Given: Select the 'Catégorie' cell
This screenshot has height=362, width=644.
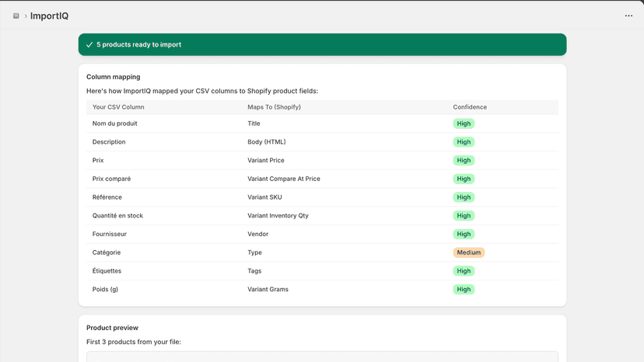Looking at the screenshot, I should pos(107,252).
